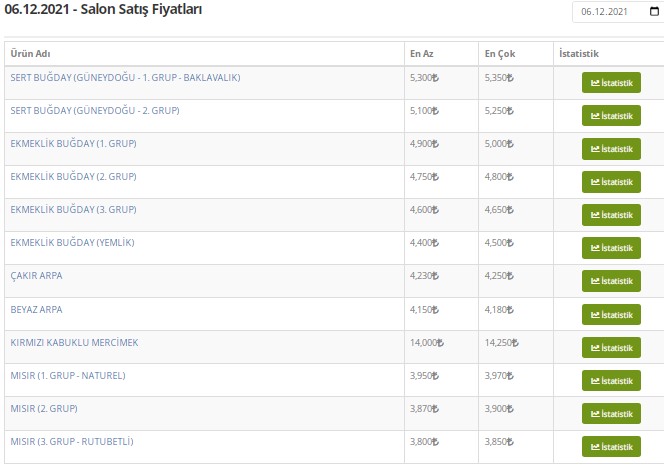Open İstatistik for SERT BUĞDAY 2. GRUP

pos(611,116)
